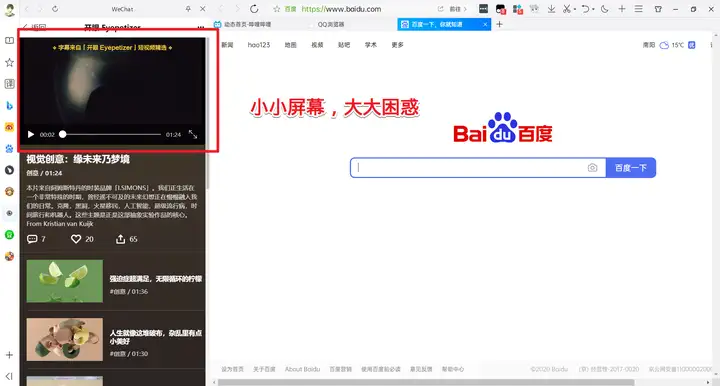
Task: Add a new sidebar app
Action: [x=9, y=355]
